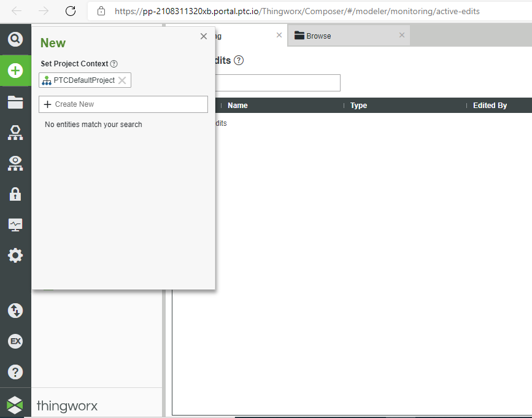The image size is (532, 418).
Task: View Set Project Context help tooltip
Action: pyautogui.click(x=114, y=63)
